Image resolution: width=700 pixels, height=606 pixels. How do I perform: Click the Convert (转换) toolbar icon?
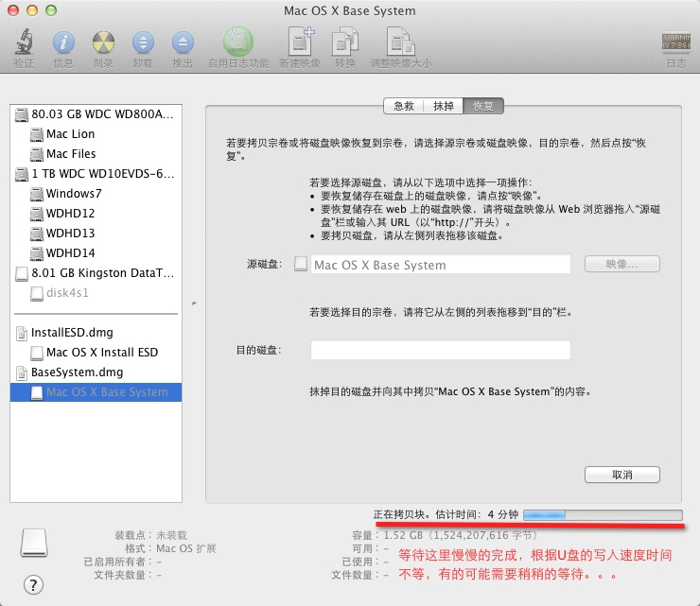pyautogui.click(x=345, y=42)
